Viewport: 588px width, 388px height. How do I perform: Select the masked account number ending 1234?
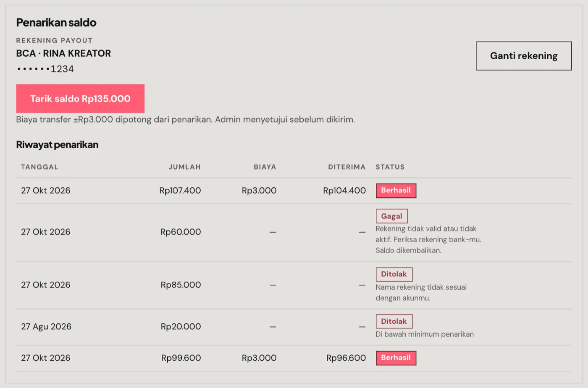pos(45,69)
